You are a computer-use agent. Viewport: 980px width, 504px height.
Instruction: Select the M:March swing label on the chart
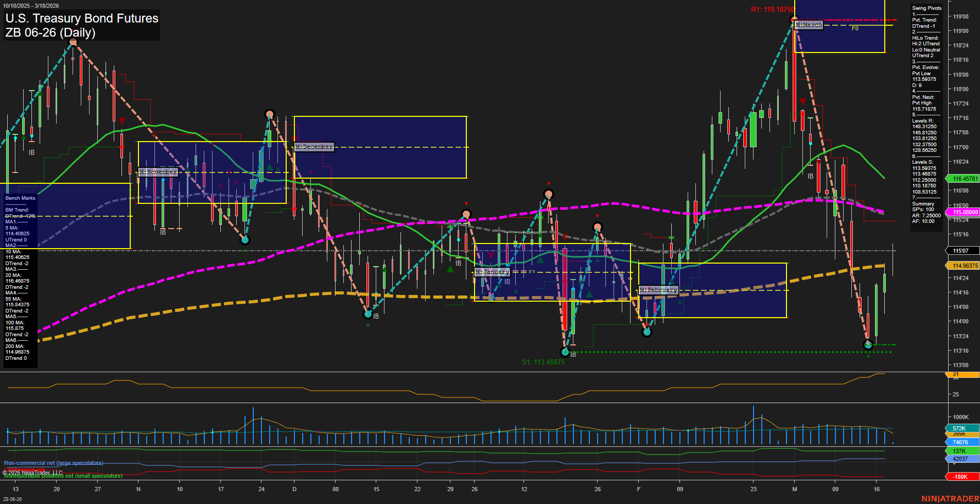click(x=808, y=24)
